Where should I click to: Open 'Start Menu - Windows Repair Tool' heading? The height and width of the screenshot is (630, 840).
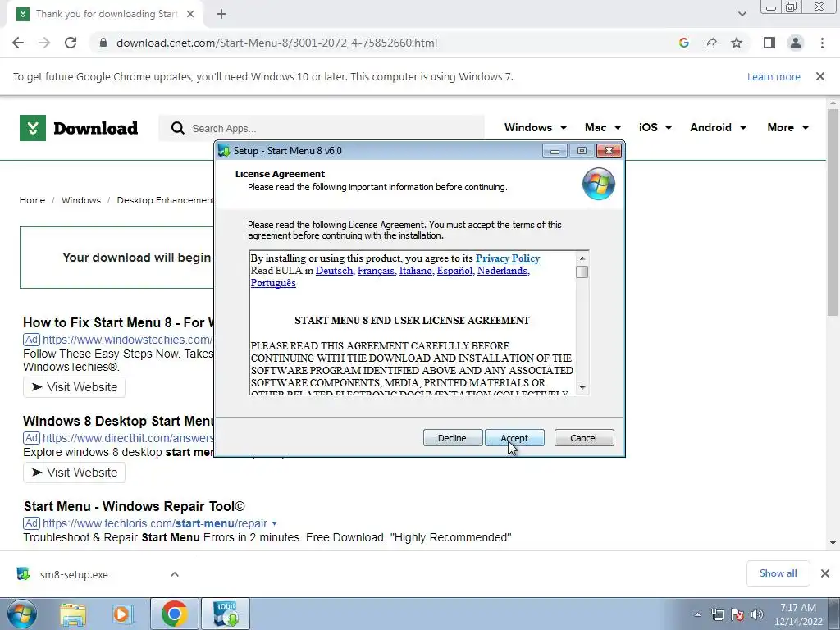(135, 506)
